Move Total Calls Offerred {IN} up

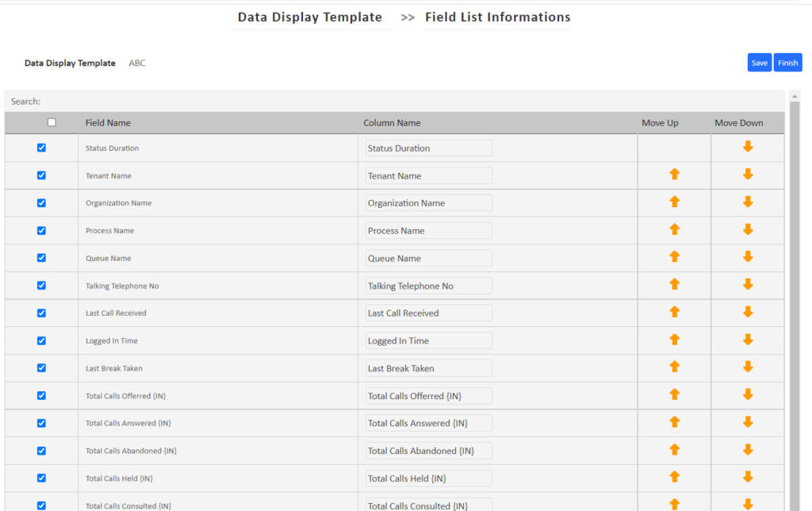tap(673, 395)
